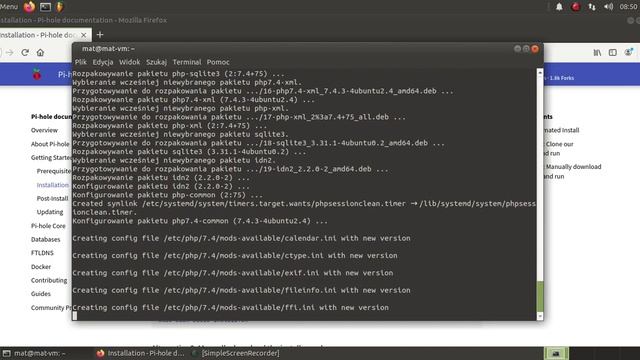Close the Pi-hole documentation Firefox tab
This screenshot has height=360, width=640.
click(x=84, y=35)
